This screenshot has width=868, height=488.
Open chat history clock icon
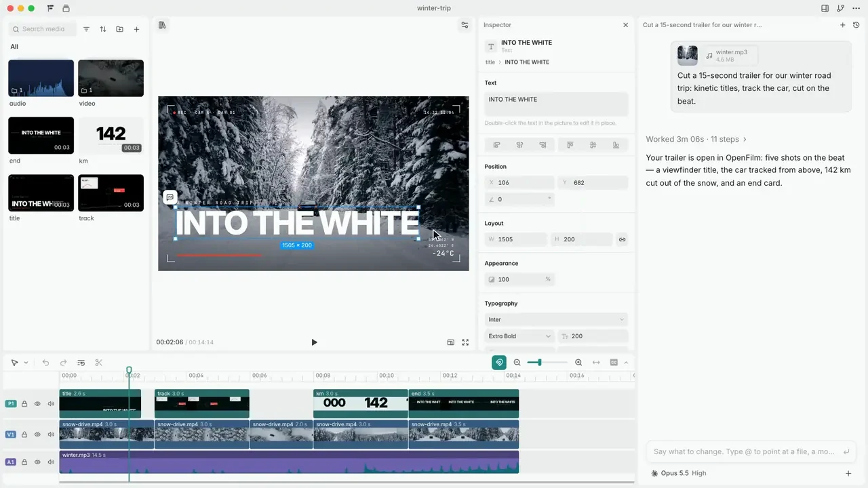point(856,25)
